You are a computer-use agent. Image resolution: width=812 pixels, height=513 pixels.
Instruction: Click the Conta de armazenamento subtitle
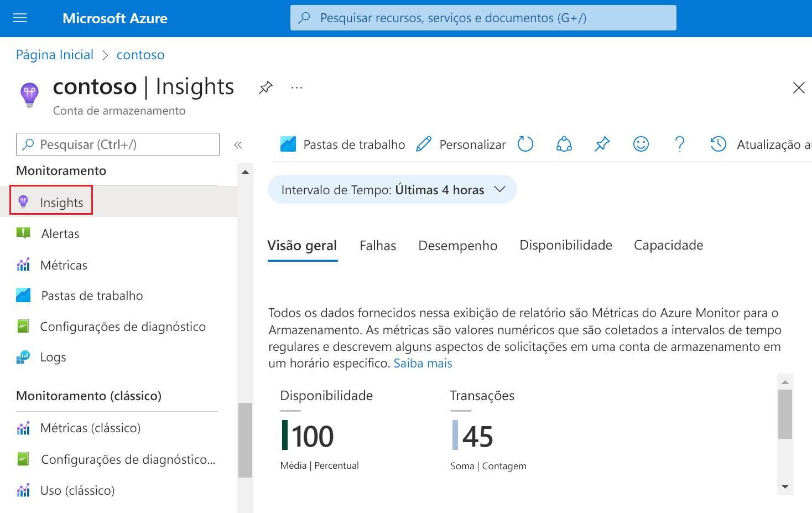point(119,111)
